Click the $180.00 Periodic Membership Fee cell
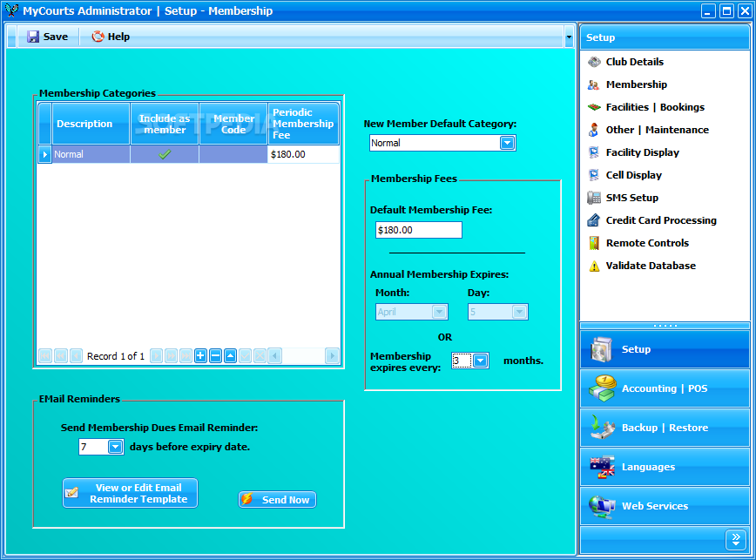The height and width of the screenshot is (560, 756). (303, 154)
